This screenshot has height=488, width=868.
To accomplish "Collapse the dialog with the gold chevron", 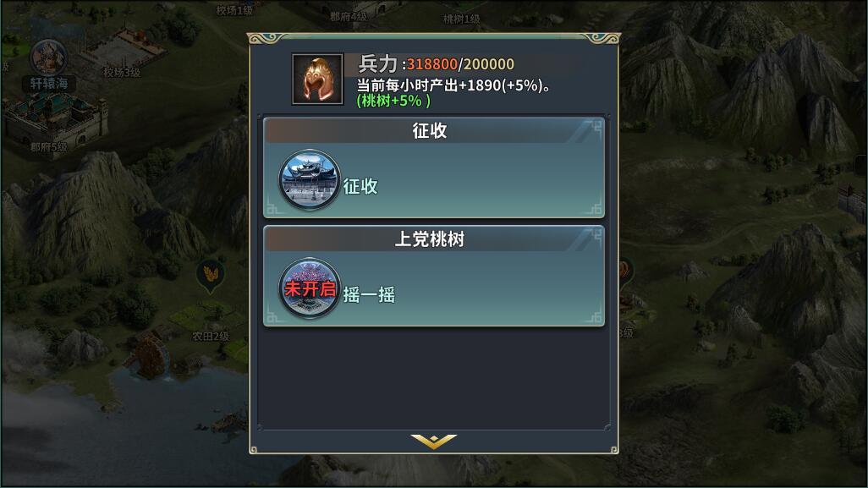I will tap(433, 441).
